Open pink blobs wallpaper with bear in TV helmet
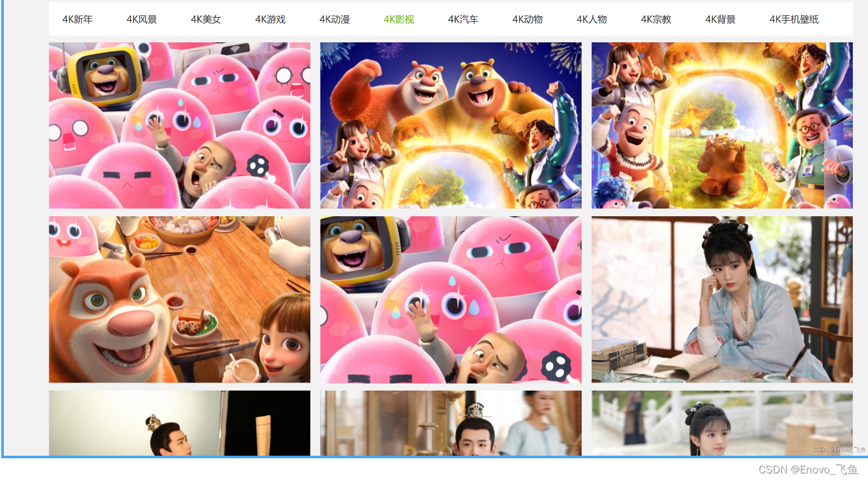Screen dimensions: 868x481 pyautogui.click(x=180, y=125)
